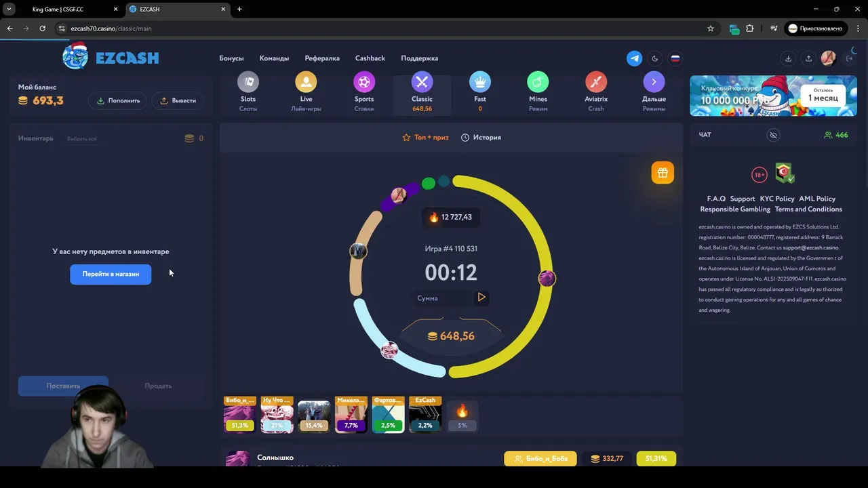This screenshot has height=488, width=868.
Task: Open the Support link in chat panel
Action: click(743, 199)
